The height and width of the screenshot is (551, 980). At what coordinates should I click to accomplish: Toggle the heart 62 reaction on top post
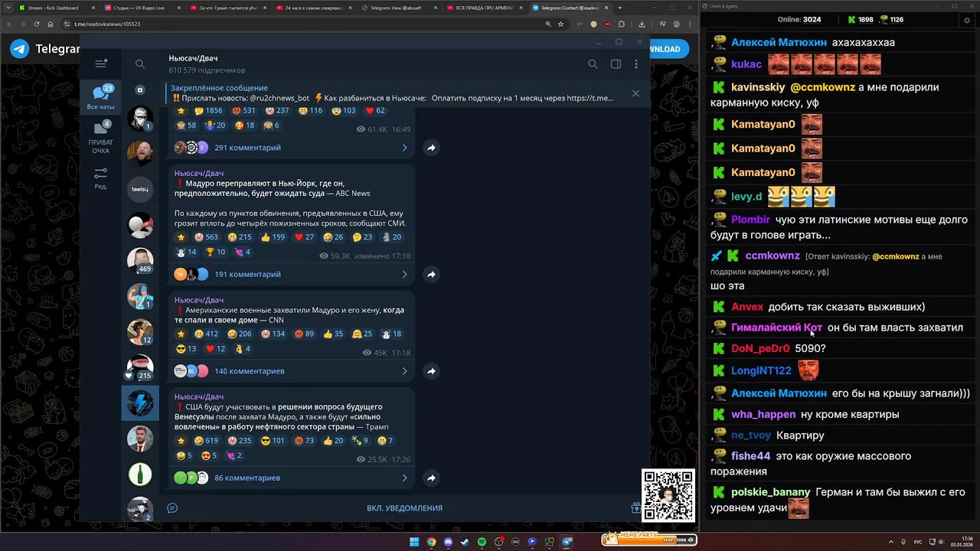coord(374,111)
